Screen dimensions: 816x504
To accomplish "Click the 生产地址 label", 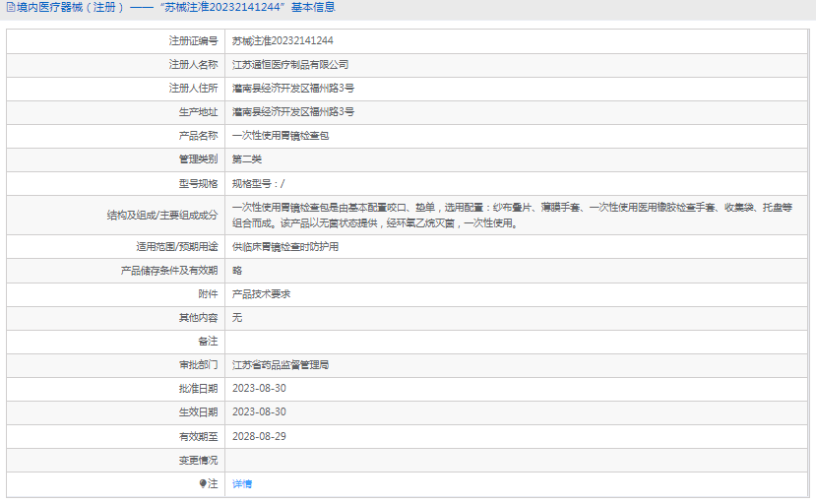I will (x=198, y=112).
